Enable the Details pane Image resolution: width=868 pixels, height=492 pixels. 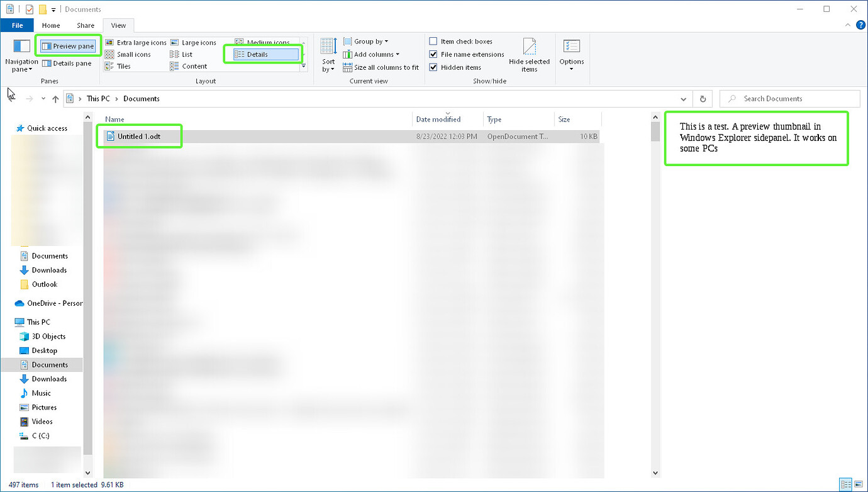click(67, 63)
